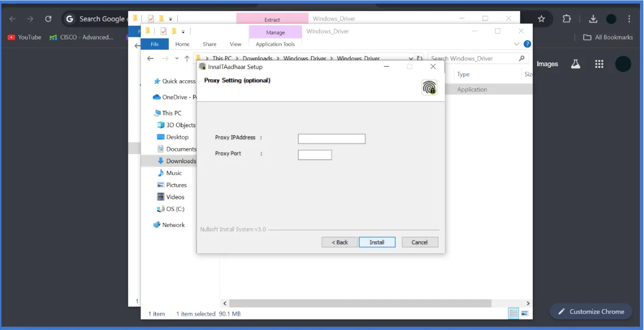The width and height of the screenshot is (644, 330).
Task: Cancel the InnaITAadhaar setup
Action: coord(420,242)
